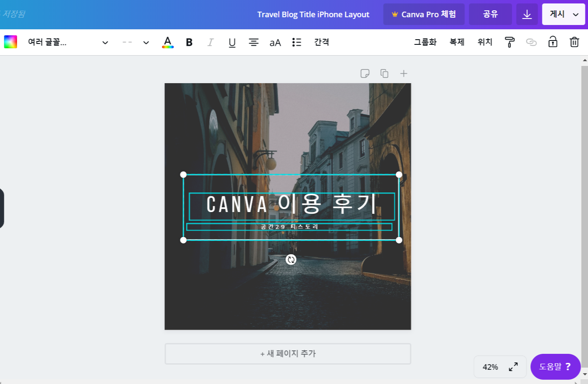Add page with plus icon

[403, 73]
